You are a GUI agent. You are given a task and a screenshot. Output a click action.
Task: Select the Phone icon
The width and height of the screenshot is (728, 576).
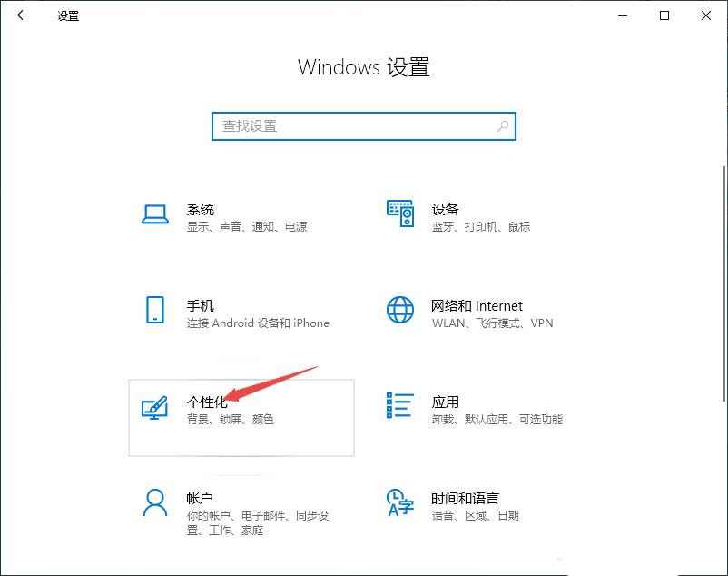pos(155,310)
